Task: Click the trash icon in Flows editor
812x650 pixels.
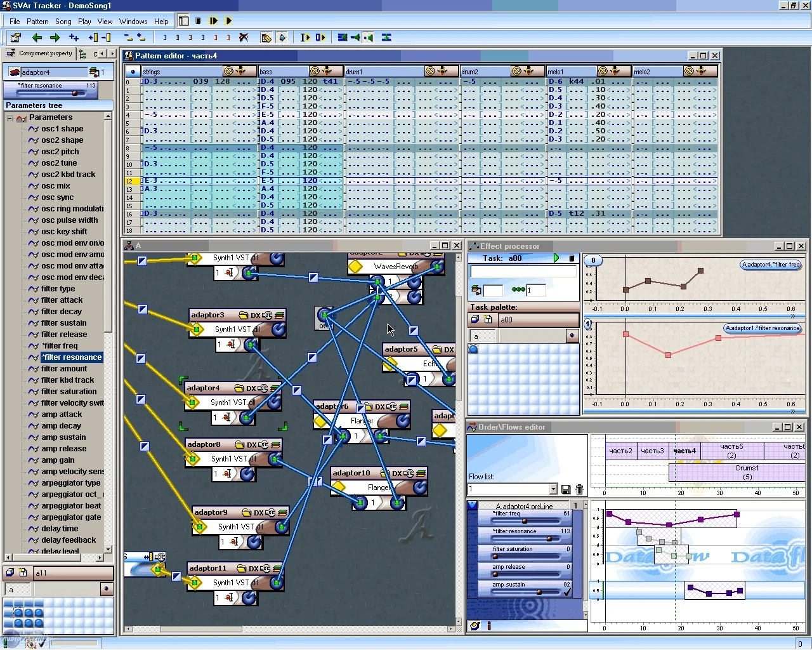Action: click(579, 489)
